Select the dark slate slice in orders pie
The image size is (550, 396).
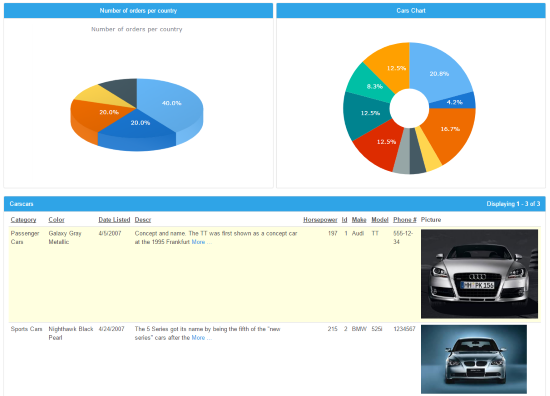click(121, 90)
